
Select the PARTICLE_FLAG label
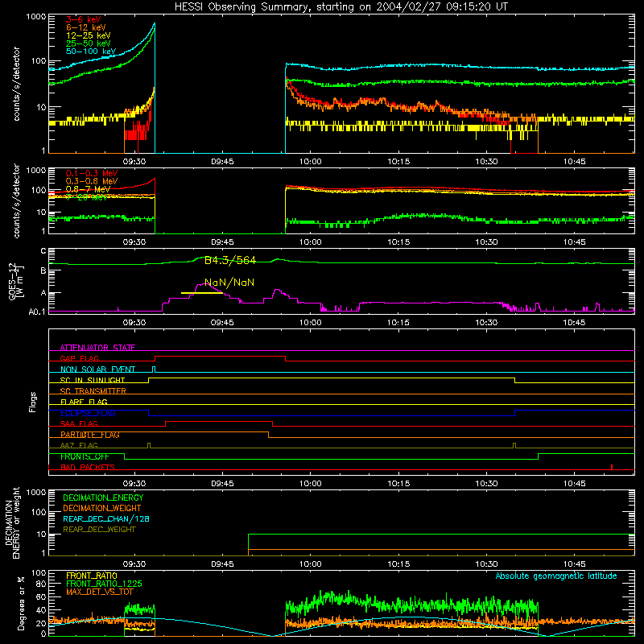tap(90, 435)
